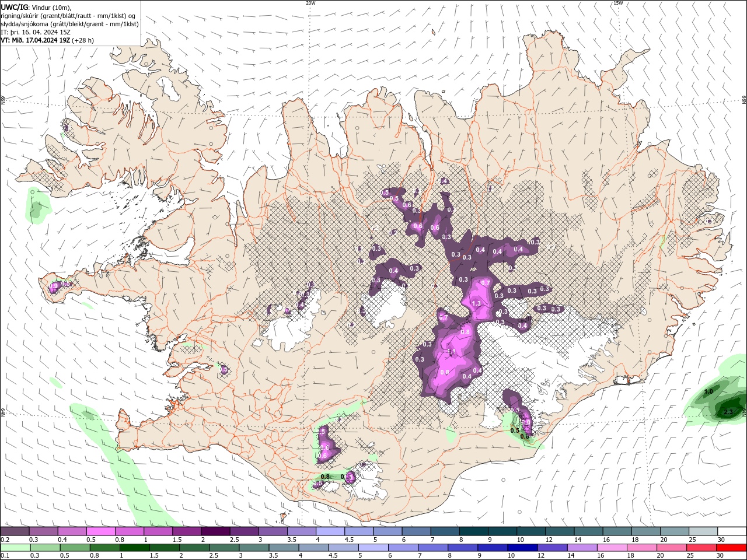
Task: Select the 'rigning/skúrir' legend description line
Action: pos(68,16)
